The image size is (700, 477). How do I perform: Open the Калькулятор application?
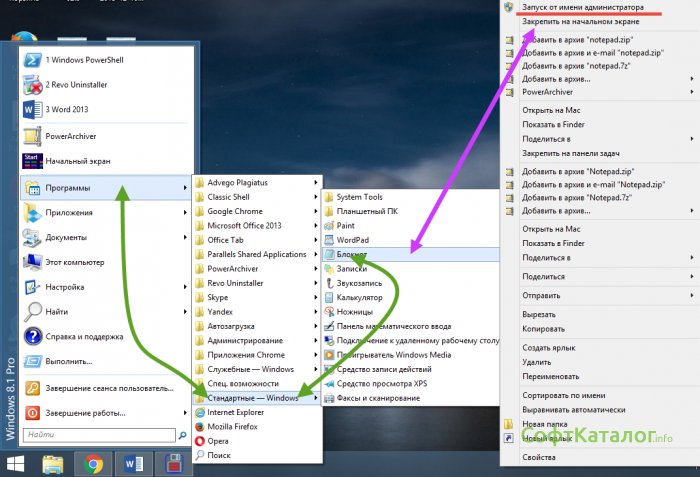tap(360, 298)
